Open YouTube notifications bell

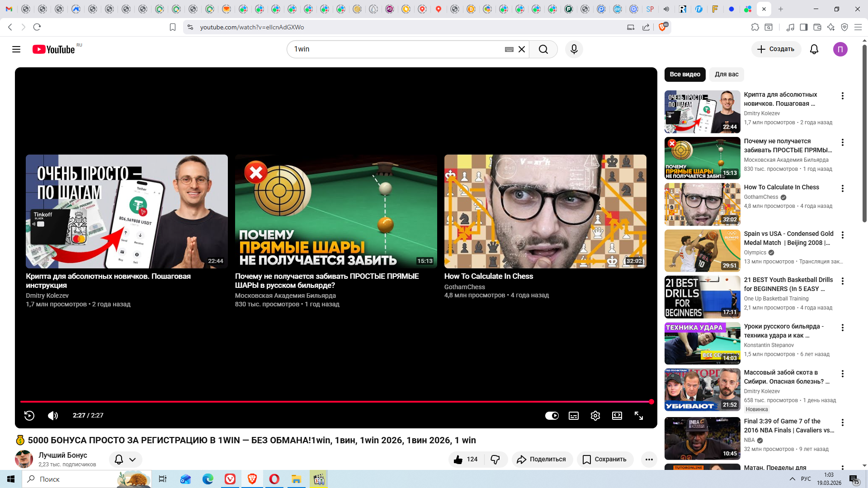point(814,49)
